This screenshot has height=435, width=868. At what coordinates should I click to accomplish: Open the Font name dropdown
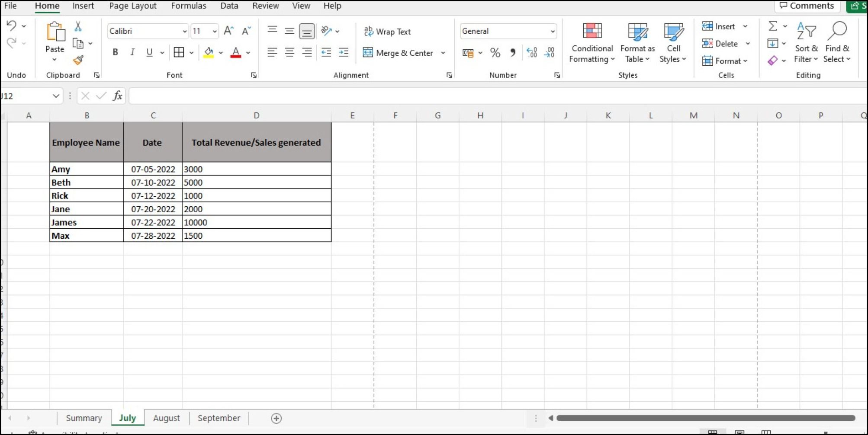tap(185, 31)
